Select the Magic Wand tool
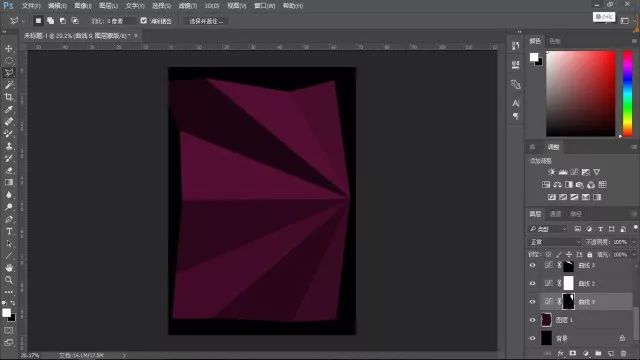640x360 pixels. [x=9, y=85]
